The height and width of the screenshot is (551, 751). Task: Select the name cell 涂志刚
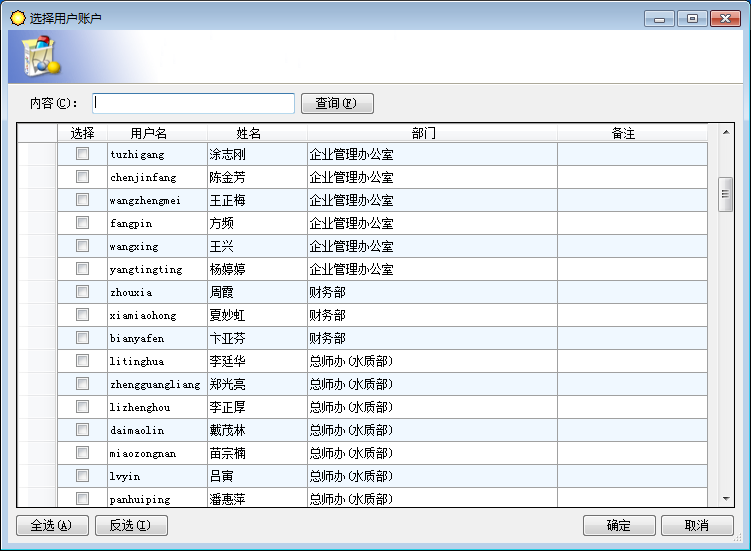[x=257, y=154]
